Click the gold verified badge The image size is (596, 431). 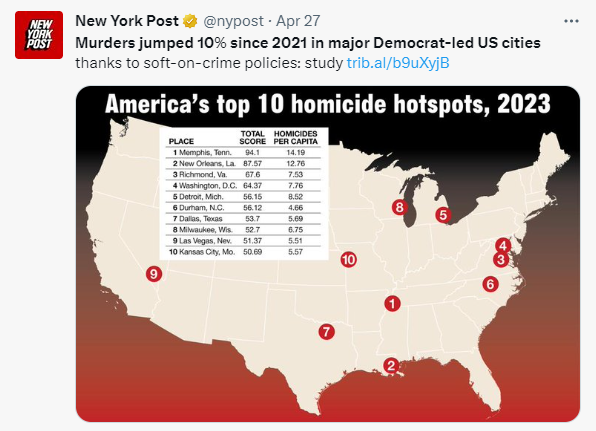click(x=190, y=21)
